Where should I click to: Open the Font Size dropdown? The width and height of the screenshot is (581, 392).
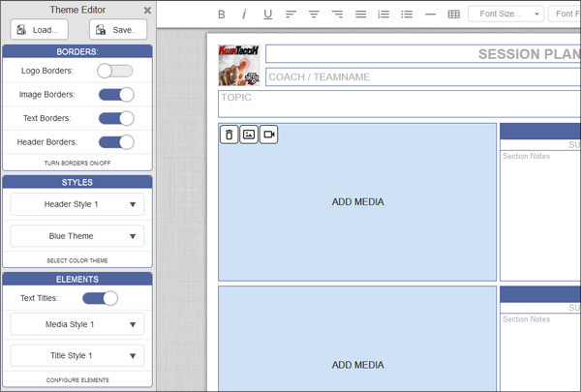pos(505,15)
